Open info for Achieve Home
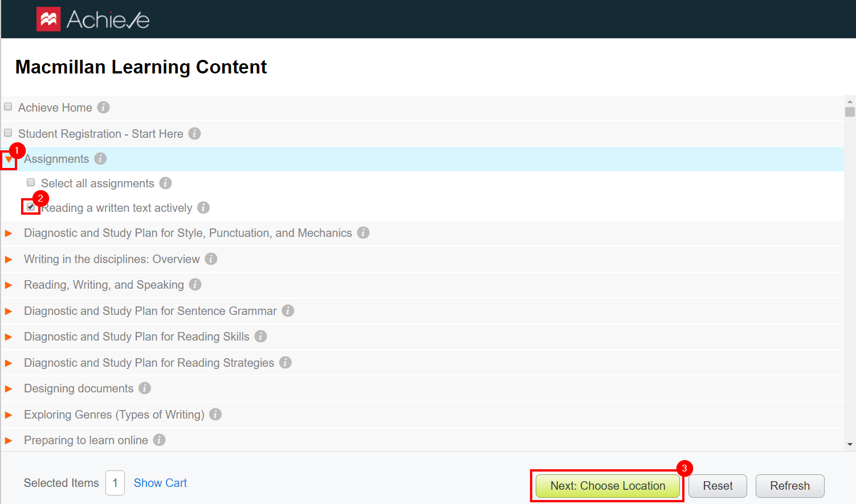 click(x=104, y=107)
